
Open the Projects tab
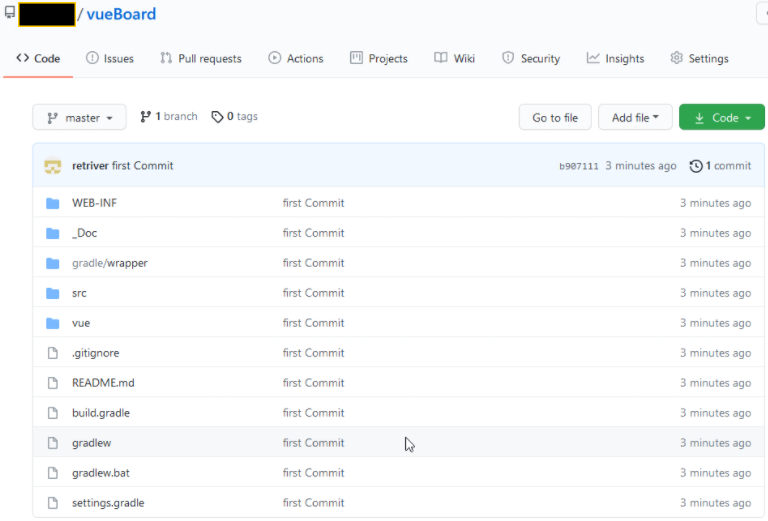[379, 58]
